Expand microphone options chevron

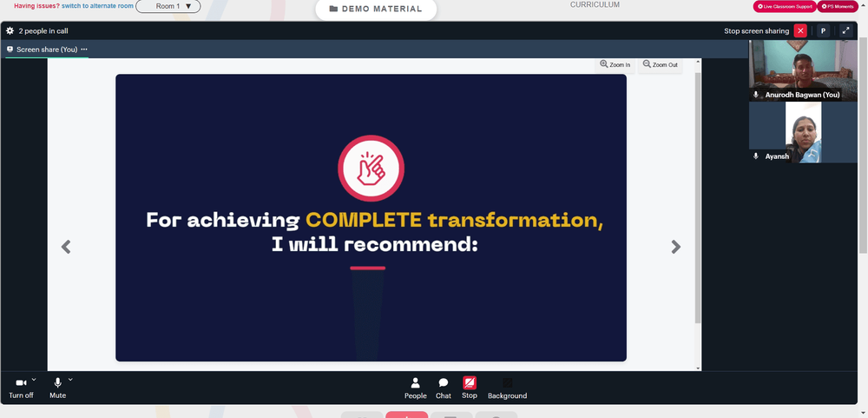point(70,380)
